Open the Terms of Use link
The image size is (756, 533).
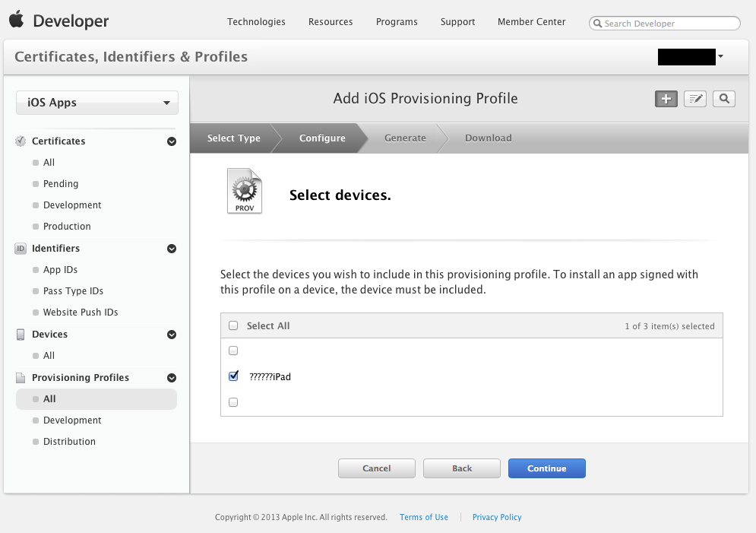[424, 517]
